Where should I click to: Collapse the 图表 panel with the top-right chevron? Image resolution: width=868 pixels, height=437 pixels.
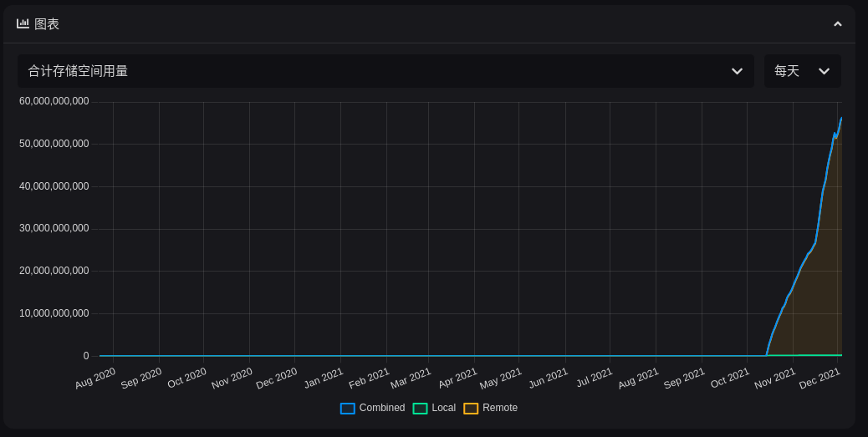coord(837,24)
